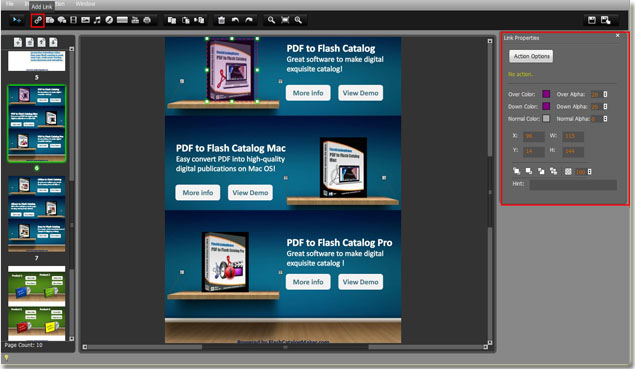This screenshot has width=635, height=369.
Task: Click the Hint text field
Action: (573, 185)
